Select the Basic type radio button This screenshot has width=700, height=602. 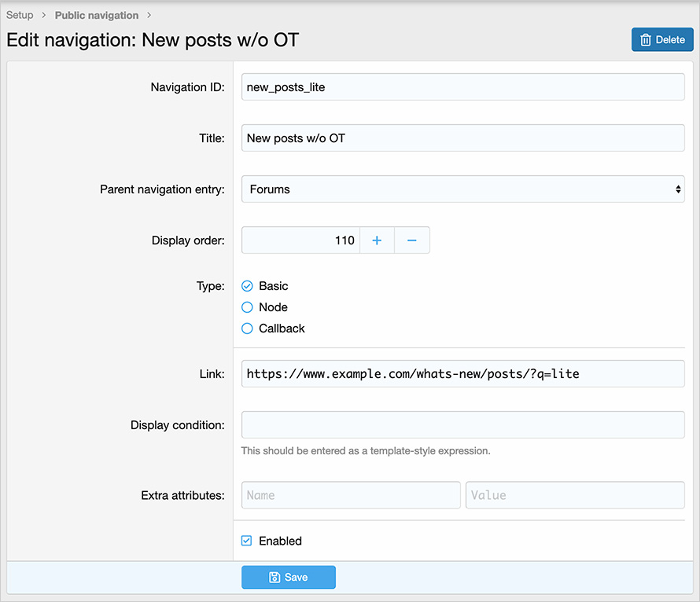247,286
